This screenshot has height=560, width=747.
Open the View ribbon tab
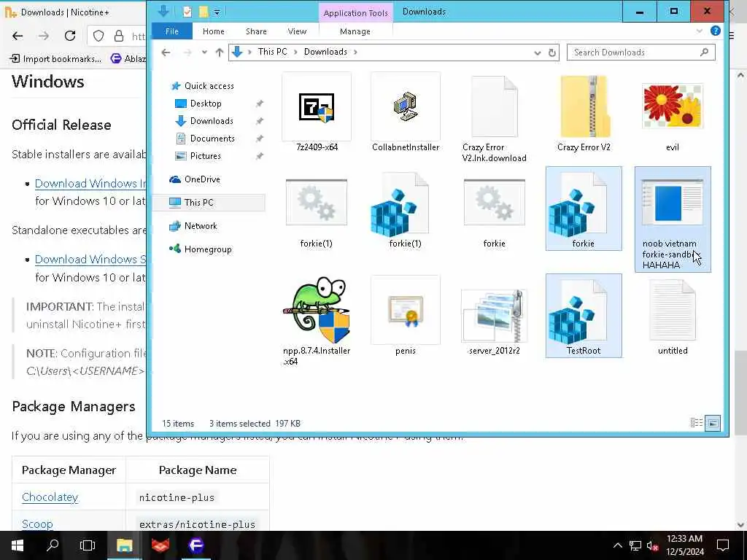pos(297,31)
